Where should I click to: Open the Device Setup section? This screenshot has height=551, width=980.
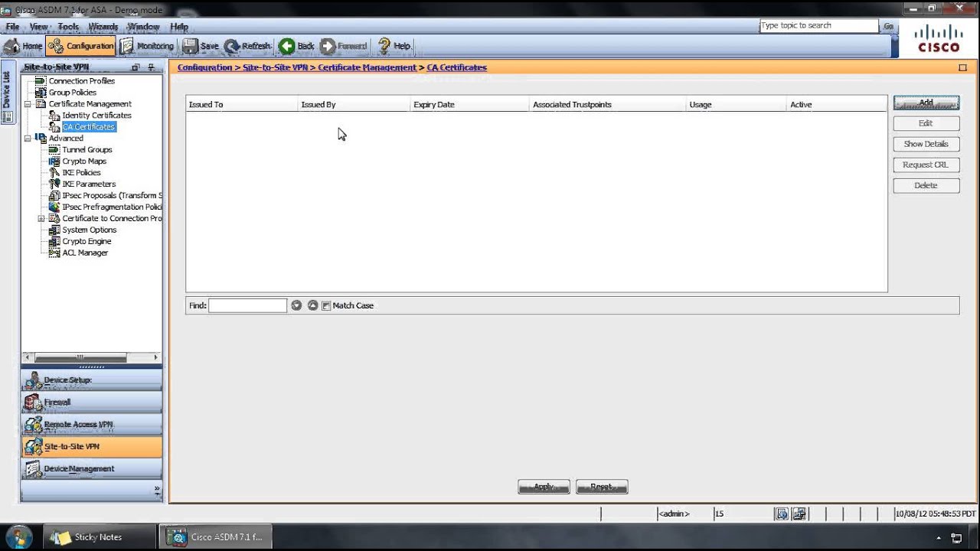(x=92, y=380)
